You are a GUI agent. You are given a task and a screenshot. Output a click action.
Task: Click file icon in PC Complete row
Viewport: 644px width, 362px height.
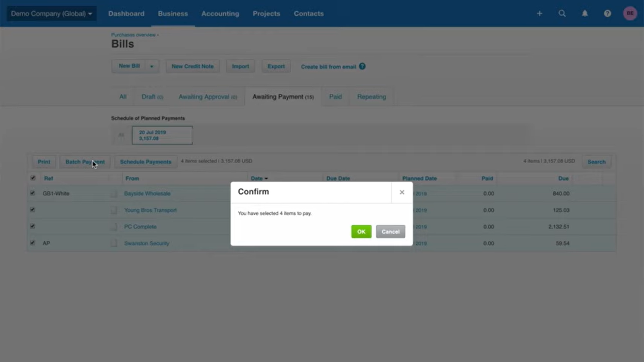(114, 227)
